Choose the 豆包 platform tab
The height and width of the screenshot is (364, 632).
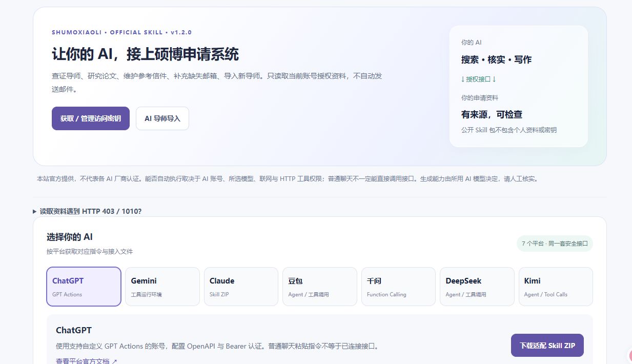[x=320, y=287]
